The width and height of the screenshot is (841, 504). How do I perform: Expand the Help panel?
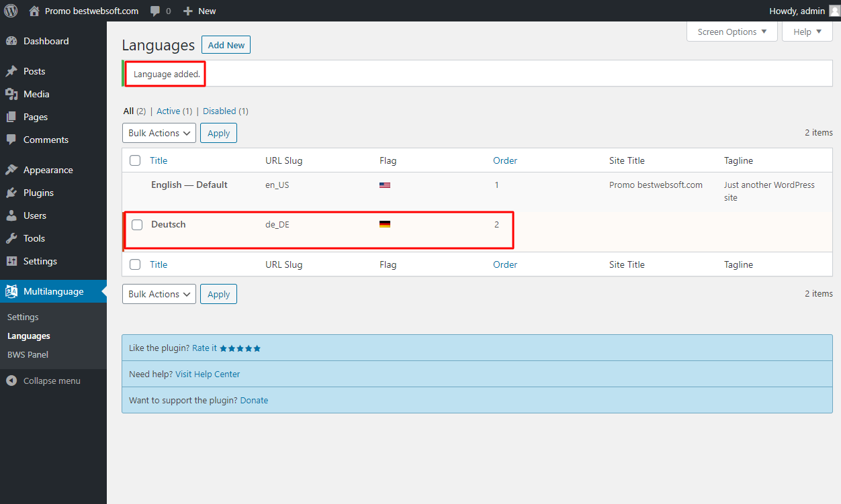(807, 32)
